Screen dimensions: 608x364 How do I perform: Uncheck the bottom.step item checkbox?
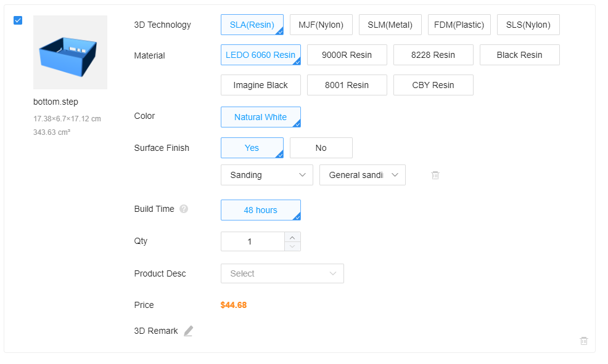tap(18, 20)
